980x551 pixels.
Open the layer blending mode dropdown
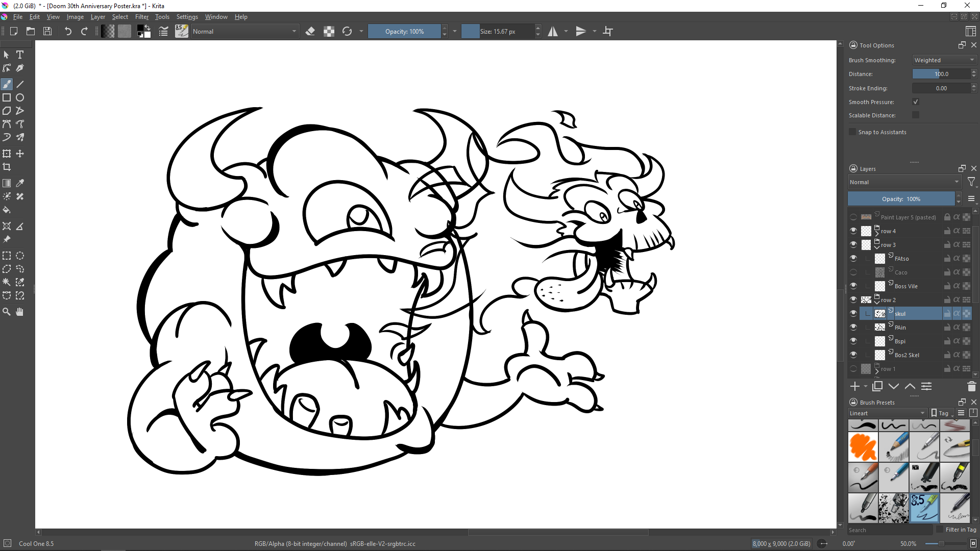tap(904, 182)
